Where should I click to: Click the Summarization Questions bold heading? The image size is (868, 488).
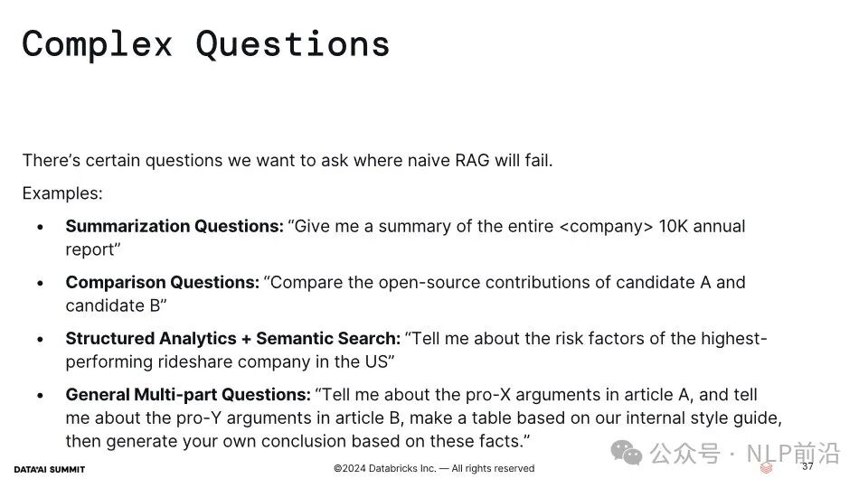coord(175,226)
